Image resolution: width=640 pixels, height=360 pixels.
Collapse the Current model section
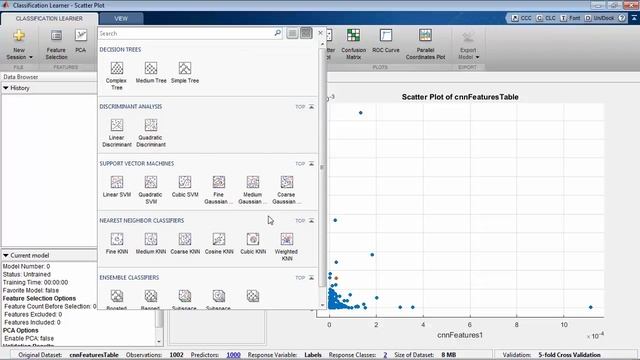[x=6, y=255]
